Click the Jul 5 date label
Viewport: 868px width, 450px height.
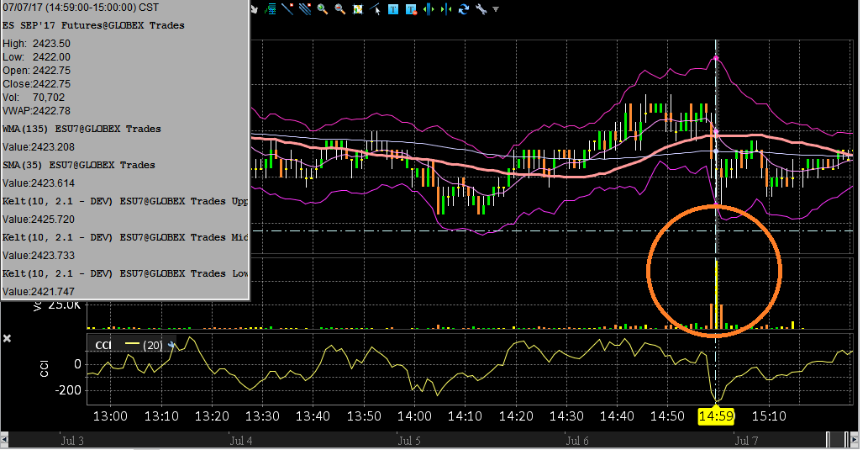[409, 441]
